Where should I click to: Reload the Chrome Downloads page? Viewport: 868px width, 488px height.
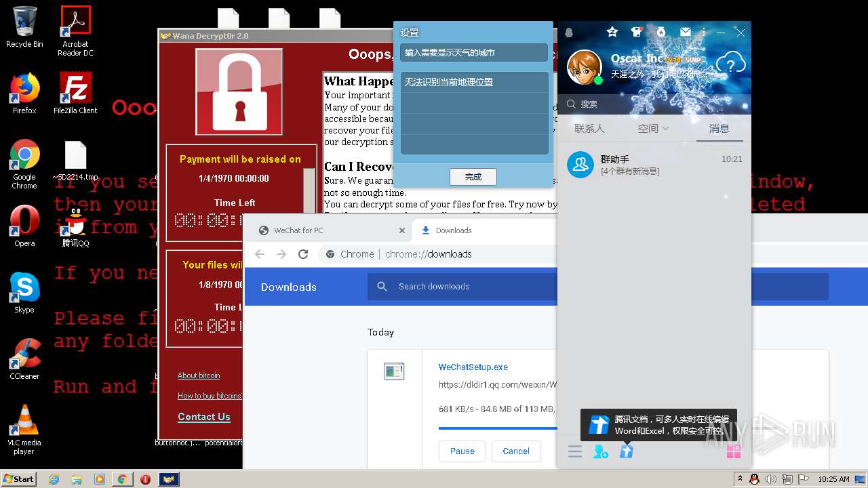(x=303, y=254)
